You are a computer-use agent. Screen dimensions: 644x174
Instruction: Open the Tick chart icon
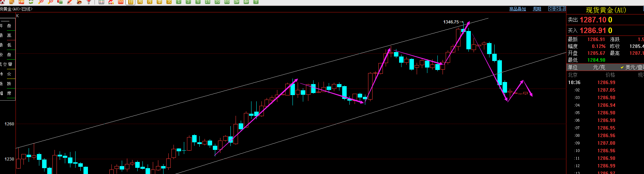(x=121, y=2)
